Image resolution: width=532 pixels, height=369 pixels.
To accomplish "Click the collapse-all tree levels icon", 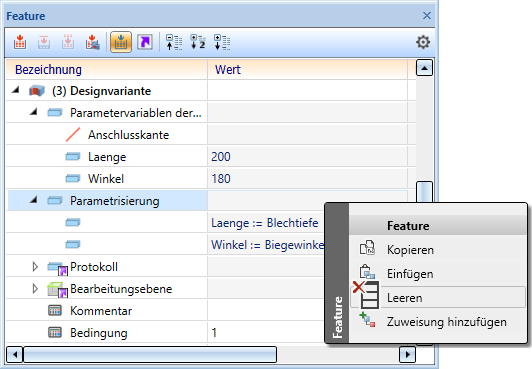I will (x=174, y=42).
